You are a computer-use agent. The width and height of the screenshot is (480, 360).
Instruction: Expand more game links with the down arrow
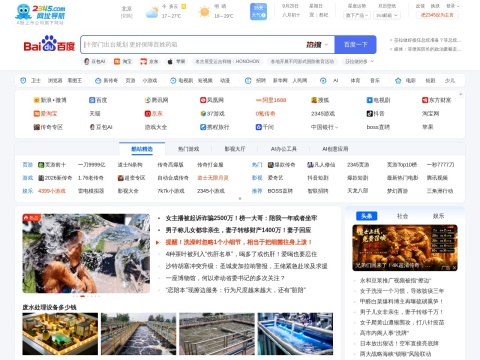tap(240, 198)
